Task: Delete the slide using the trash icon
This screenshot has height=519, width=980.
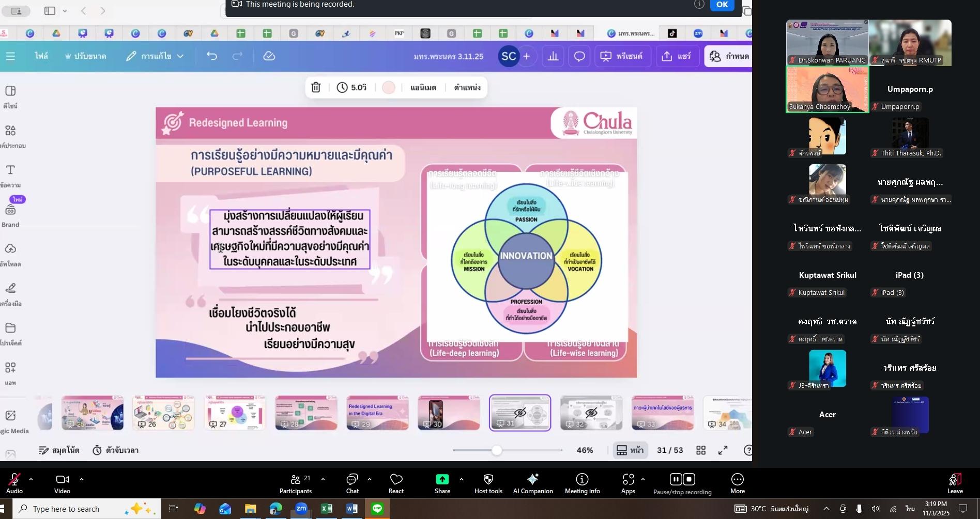Action: tap(316, 87)
